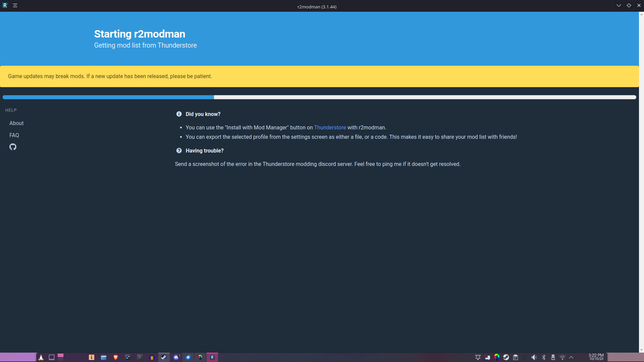Viewport: 644px width, 362px height.
Task: Click the question mark icon beside Having trouble
Action: (179, 150)
